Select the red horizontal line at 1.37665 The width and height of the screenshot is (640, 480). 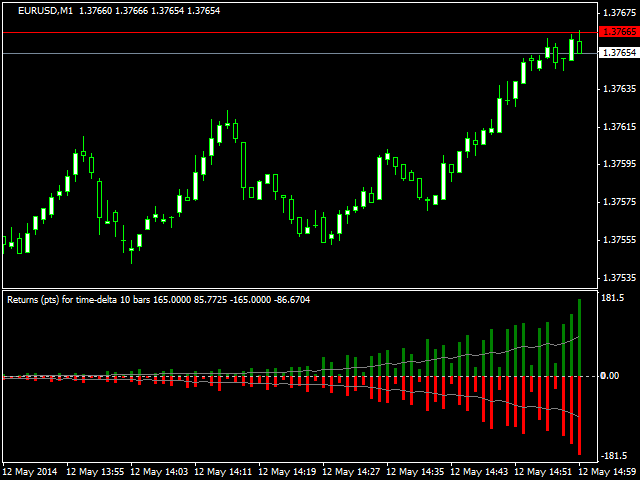[x=300, y=32]
